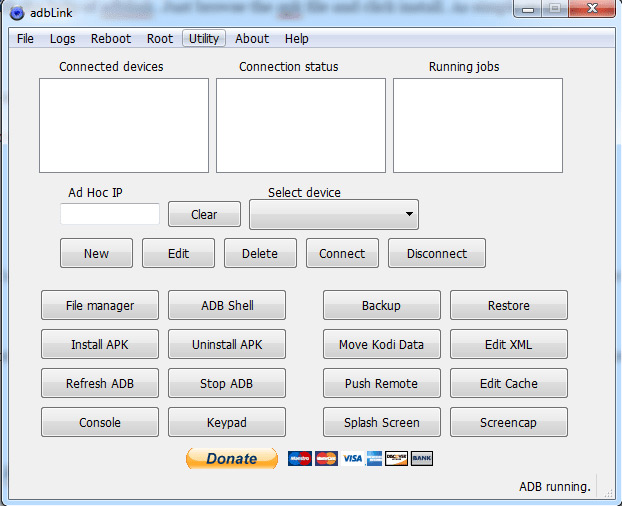Open the File manager
622x506 pixels.
click(x=100, y=305)
